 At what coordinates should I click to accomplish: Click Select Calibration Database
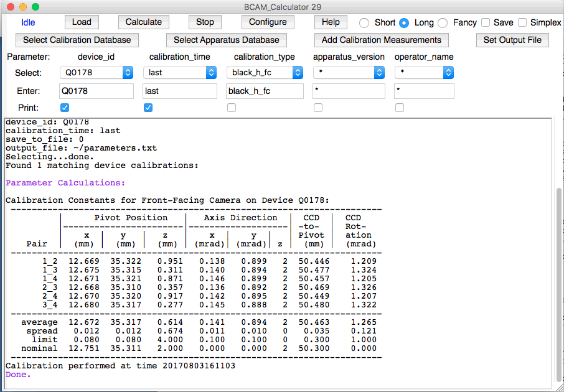(77, 40)
